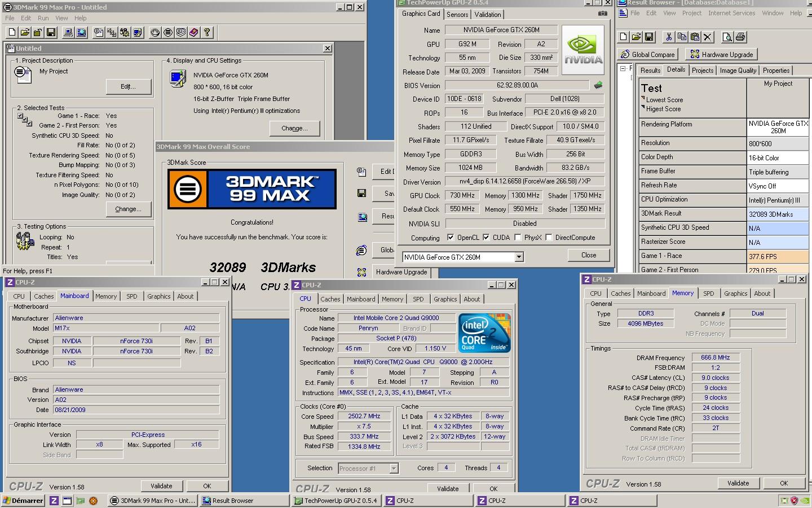The height and width of the screenshot is (508, 812).
Task: Click Change button under Selected Tests
Action: [x=129, y=209]
